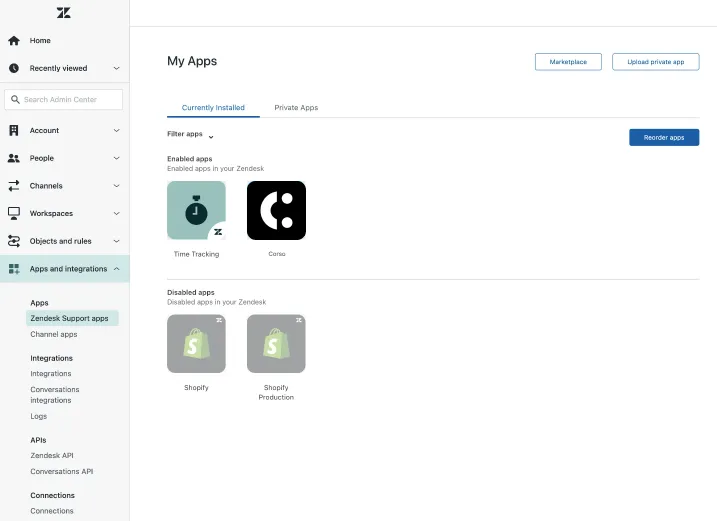717x521 pixels.
Task: Click the Objects and rules icon
Action: click(14, 241)
